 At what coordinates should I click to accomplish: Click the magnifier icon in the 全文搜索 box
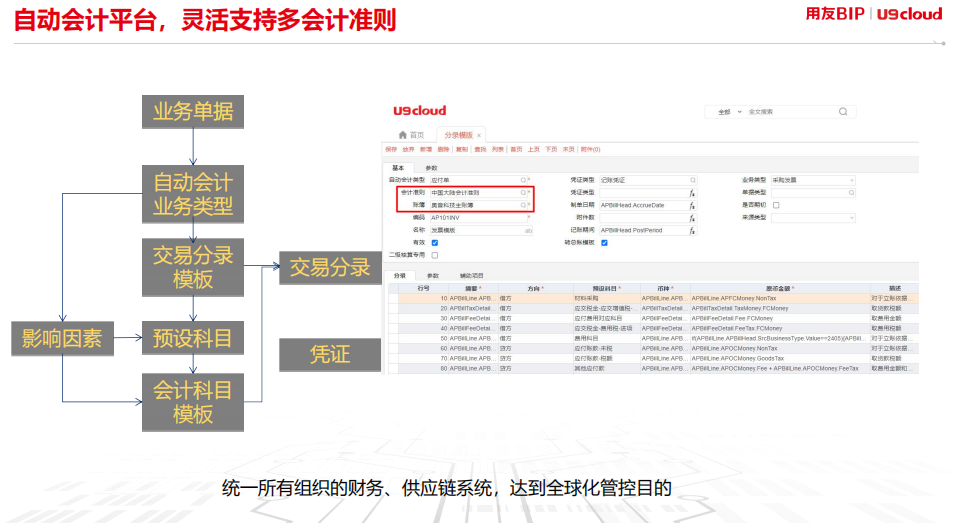tap(843, 112)
